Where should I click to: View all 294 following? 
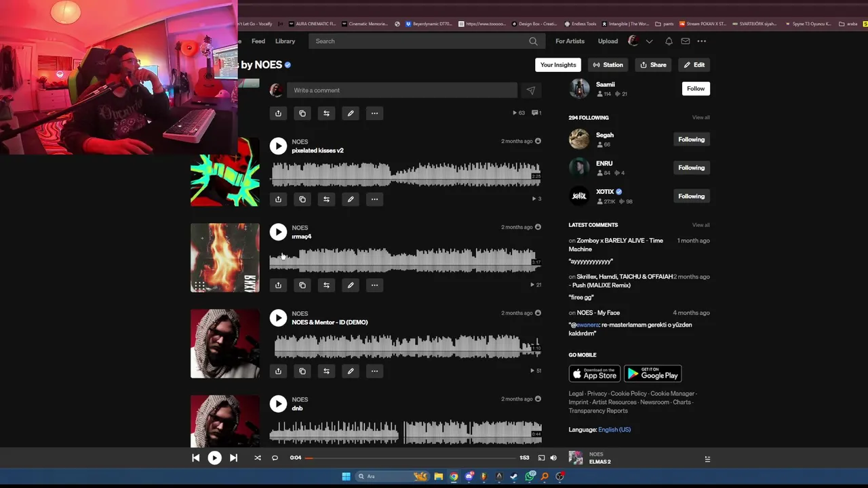[x=701, y=118]
